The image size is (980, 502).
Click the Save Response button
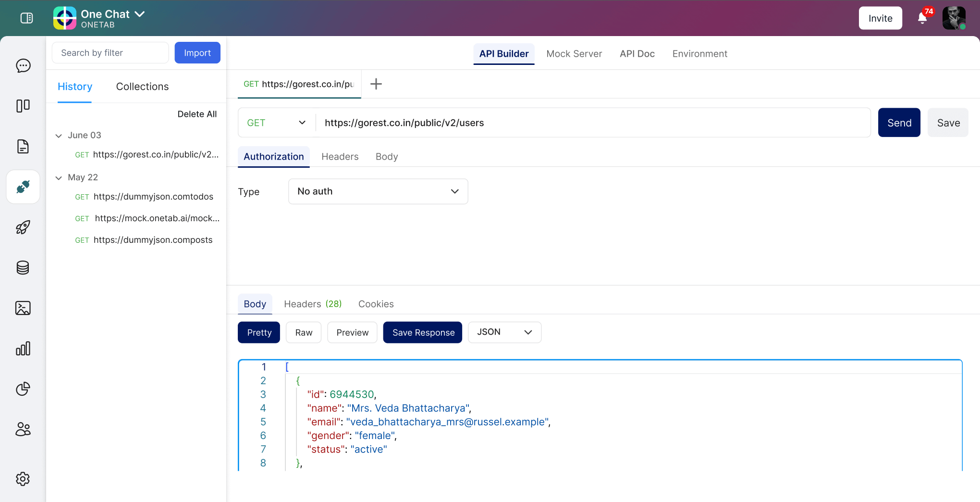(x=423, y=332)
